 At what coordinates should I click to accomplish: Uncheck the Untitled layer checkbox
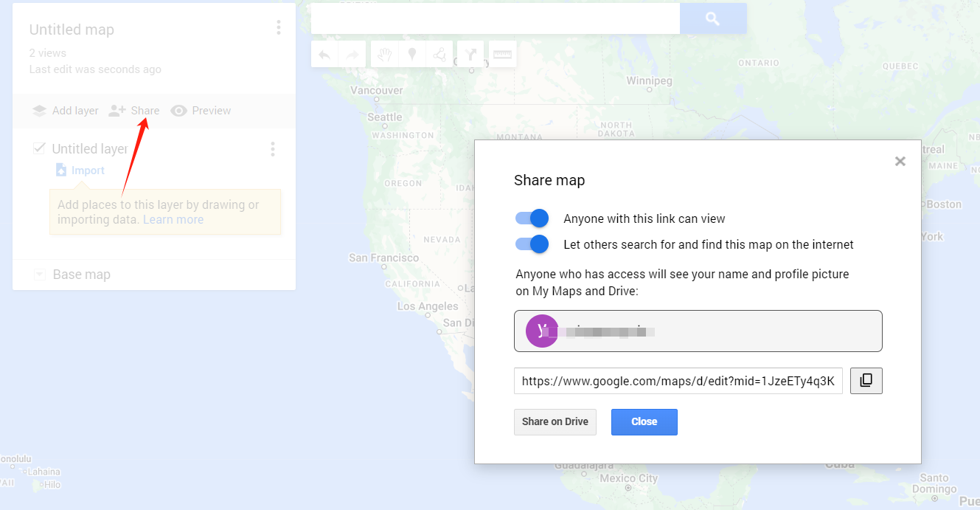point(40,148)
